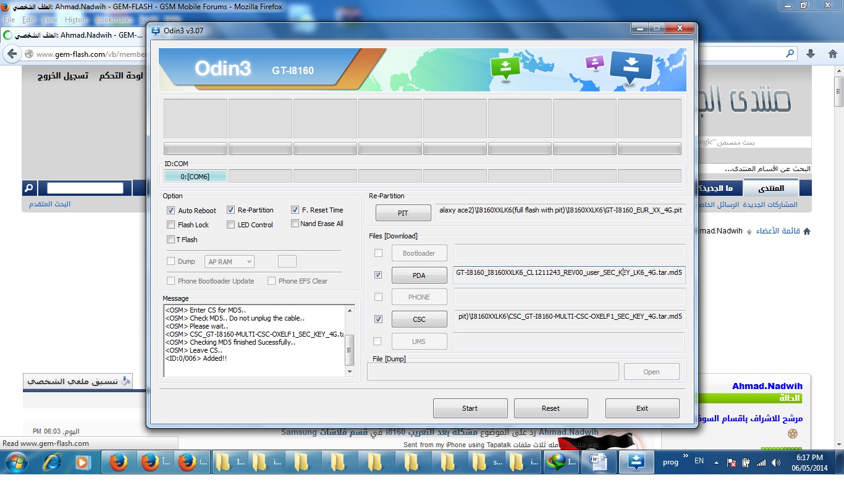Open Firefox's Downloads arrow icon
The height and width of the screenshot is (504, 844).
(x=810, y=54)
